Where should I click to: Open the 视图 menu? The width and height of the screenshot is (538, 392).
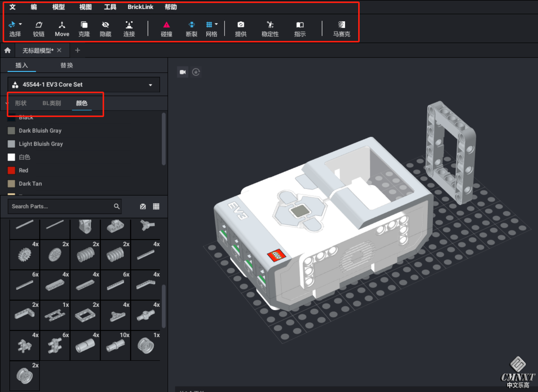(85, 7)
